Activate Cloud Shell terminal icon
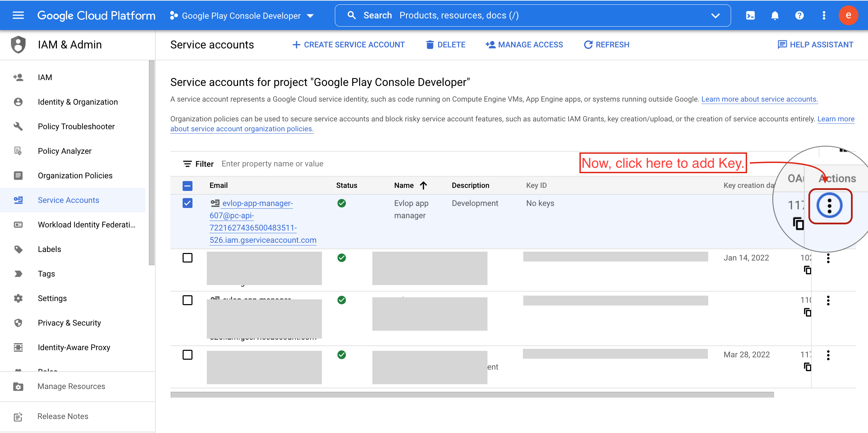 click(x=750, y=15)
